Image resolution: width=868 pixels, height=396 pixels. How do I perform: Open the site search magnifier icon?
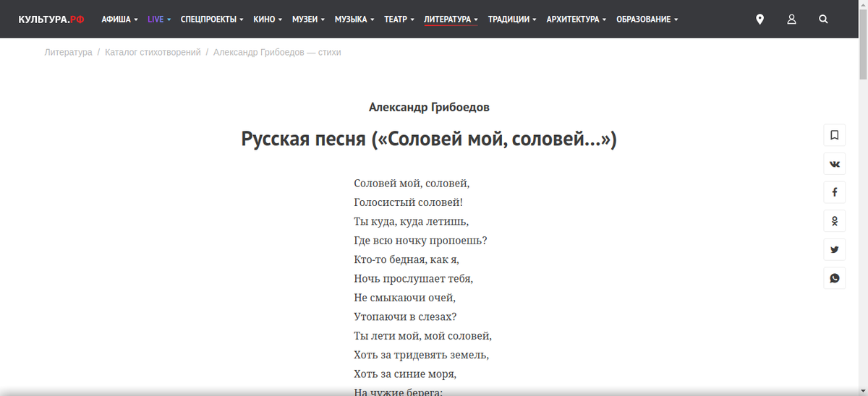coord(823,20)
